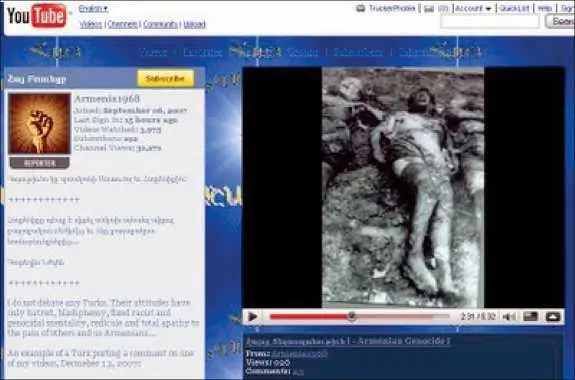
Task: Click the yellow Subscribe button
Action: pos(165,78)
